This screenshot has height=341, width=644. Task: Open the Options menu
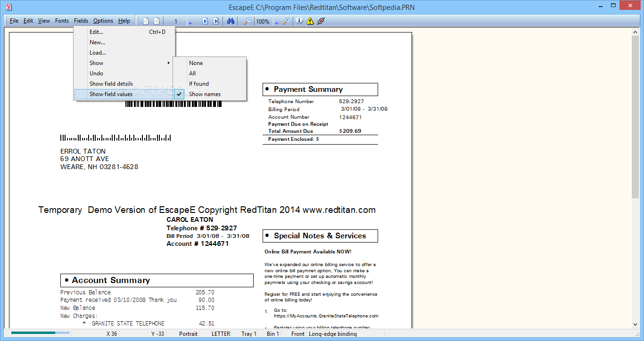click(103, 21)
